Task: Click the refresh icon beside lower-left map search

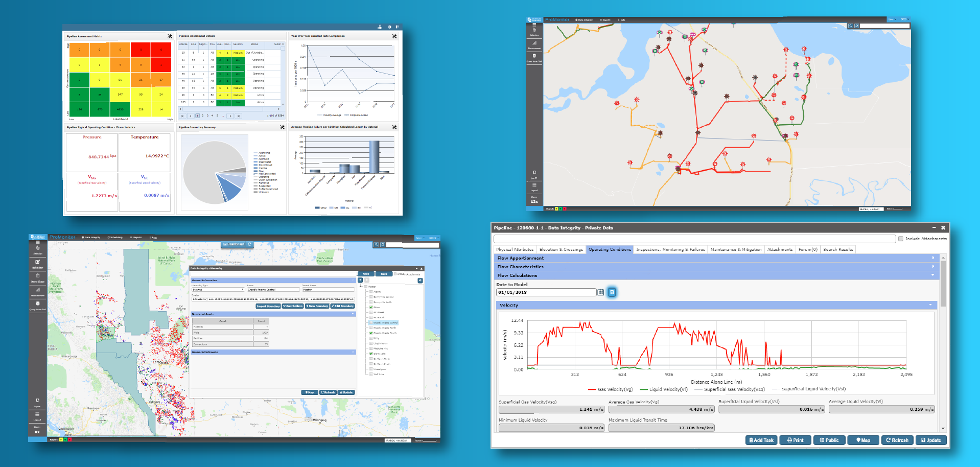Action: (x=383, y=245)
